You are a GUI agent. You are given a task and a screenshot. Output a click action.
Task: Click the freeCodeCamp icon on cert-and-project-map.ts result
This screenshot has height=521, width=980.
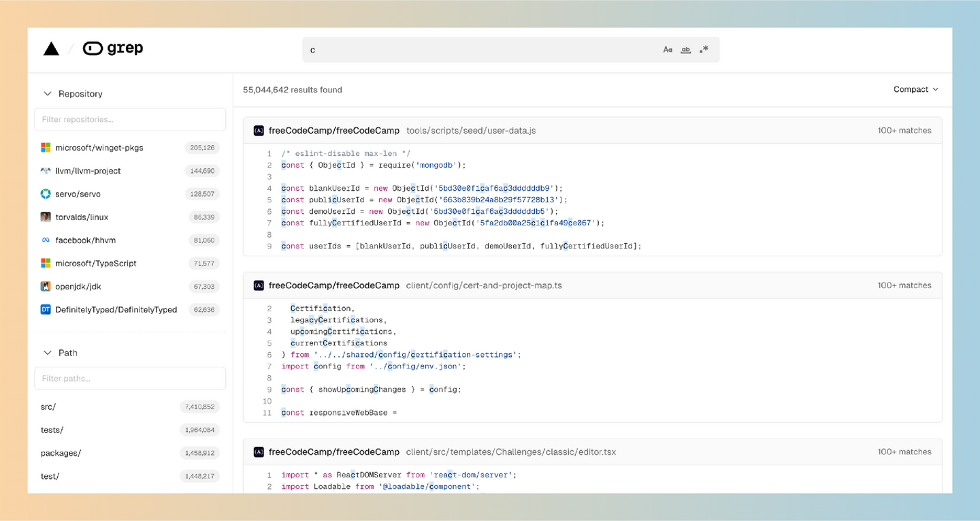pyautogui.click(x=259, y=286)
